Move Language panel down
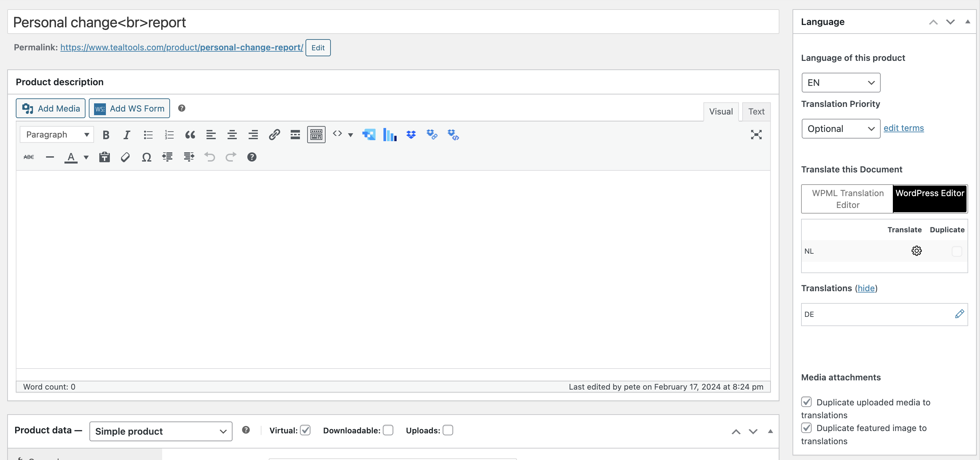The height and width of the screenshot is (460, 980). (x=950, y=22)
